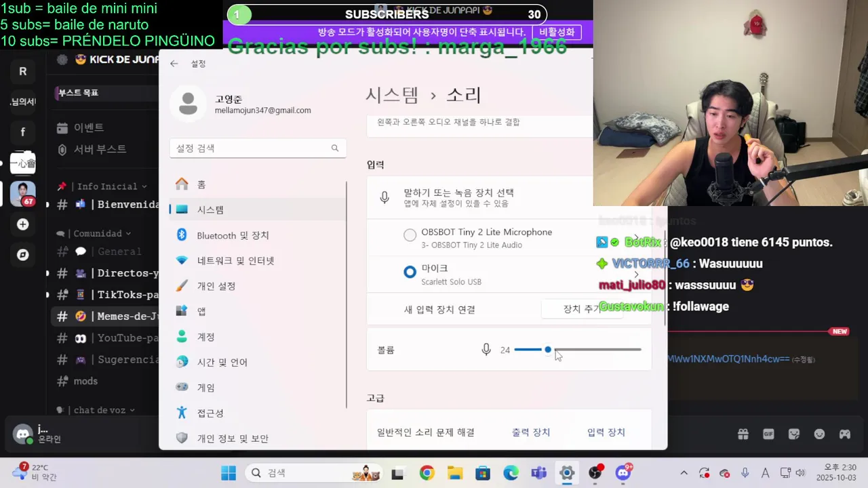
Task: Show hidden tray icons chevron
Action: click(684, 473)
